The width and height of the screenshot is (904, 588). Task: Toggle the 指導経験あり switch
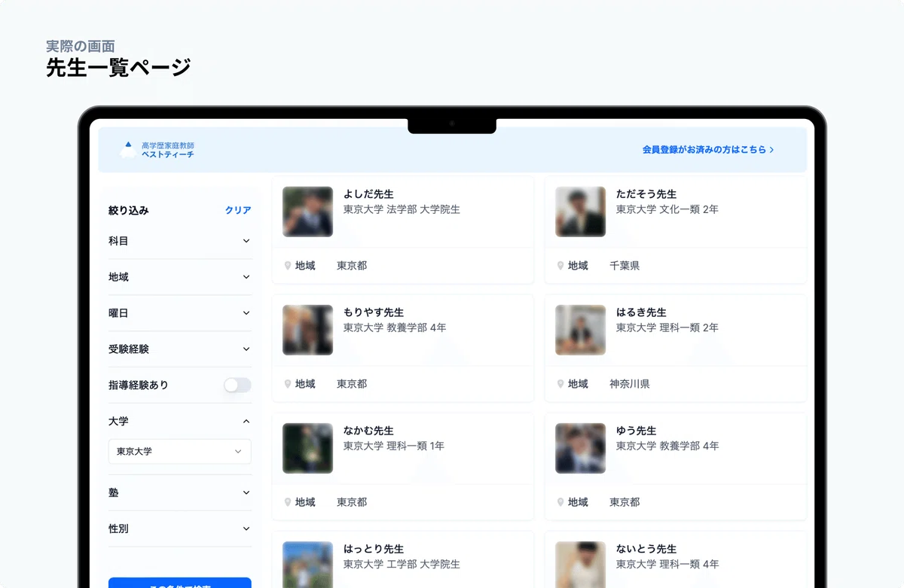pos(237,385)
